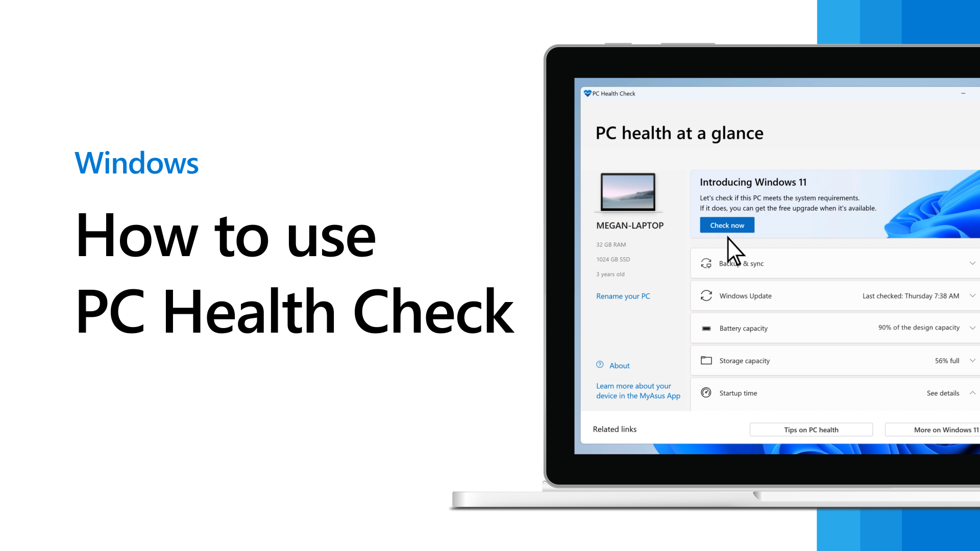Open Tips on PC health

tap(811, 429)
